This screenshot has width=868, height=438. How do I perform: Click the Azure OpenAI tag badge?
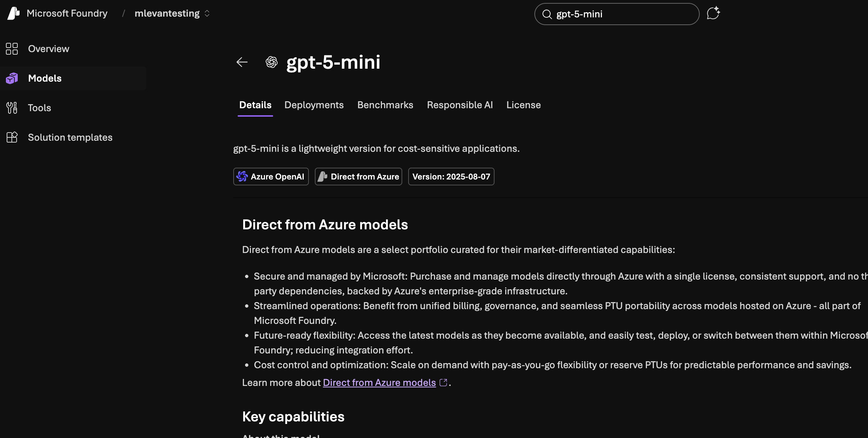tap(271, 177)
